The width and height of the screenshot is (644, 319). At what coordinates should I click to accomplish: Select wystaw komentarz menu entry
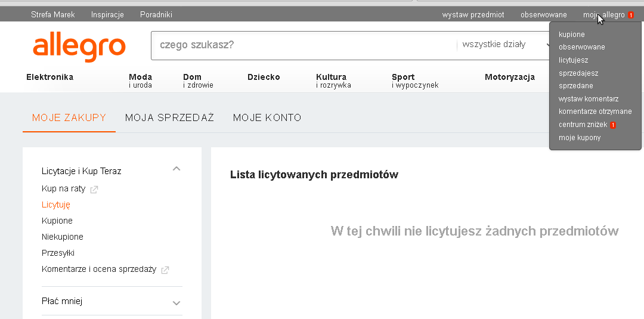[x=589, y=99]
